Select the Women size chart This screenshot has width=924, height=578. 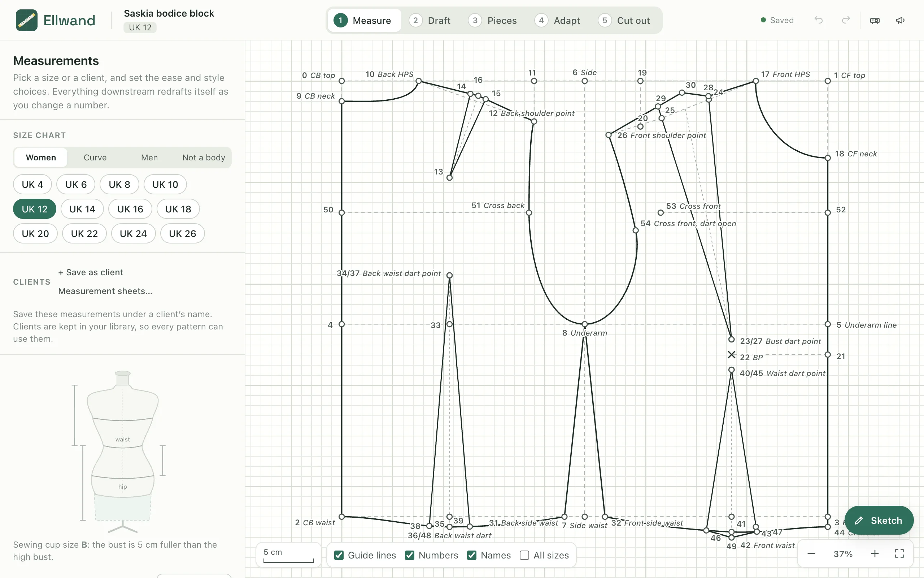(x=41, y=158)
